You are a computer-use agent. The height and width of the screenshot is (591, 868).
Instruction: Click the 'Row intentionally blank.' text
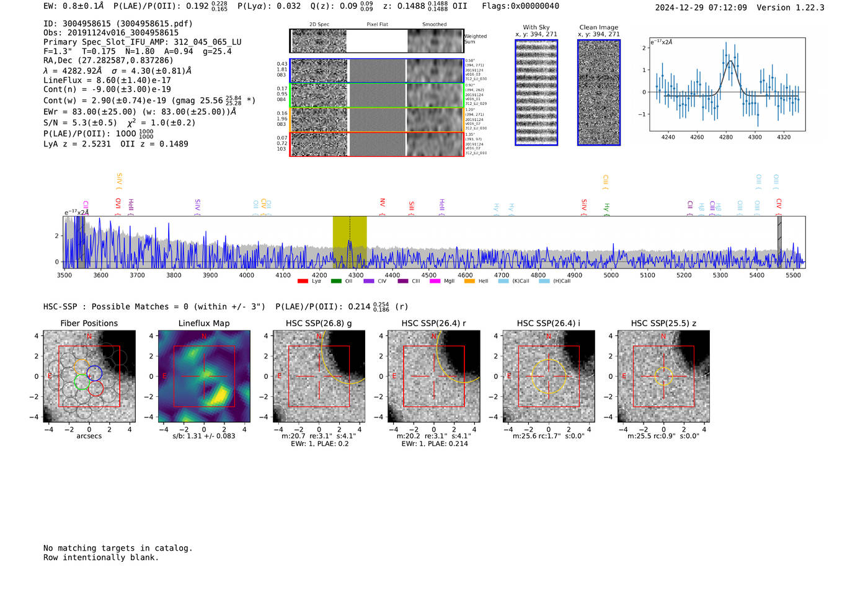tap(101, 558)
